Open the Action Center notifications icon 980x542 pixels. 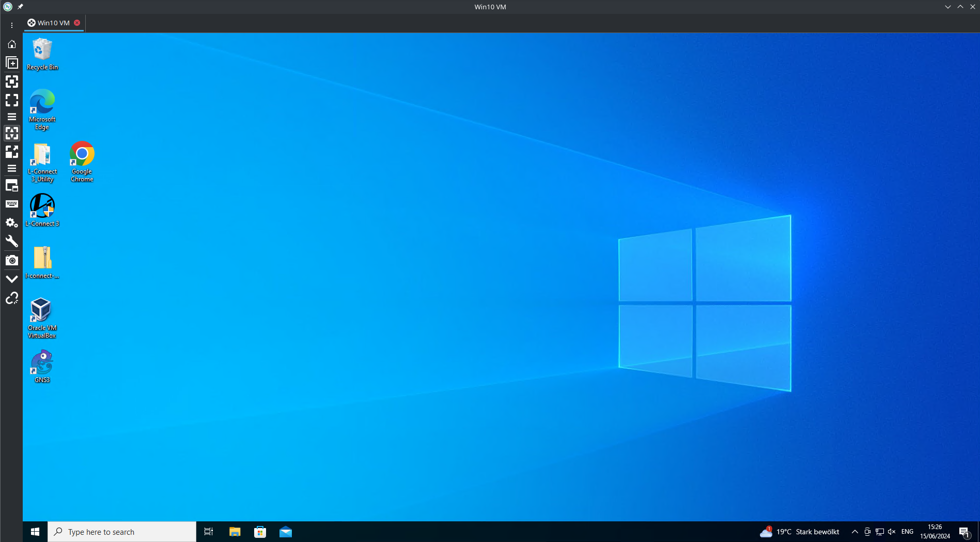pyautogui.click(x=965, y=532)
